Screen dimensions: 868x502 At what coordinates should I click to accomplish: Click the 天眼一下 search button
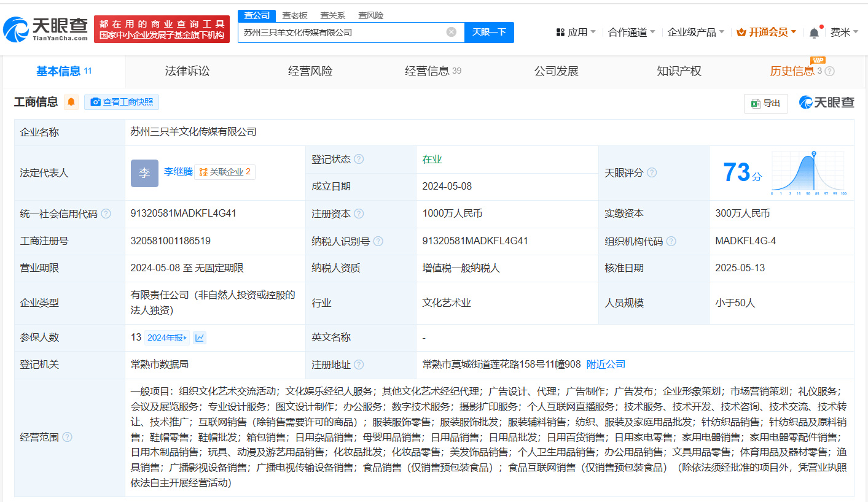tap(489, 32)
